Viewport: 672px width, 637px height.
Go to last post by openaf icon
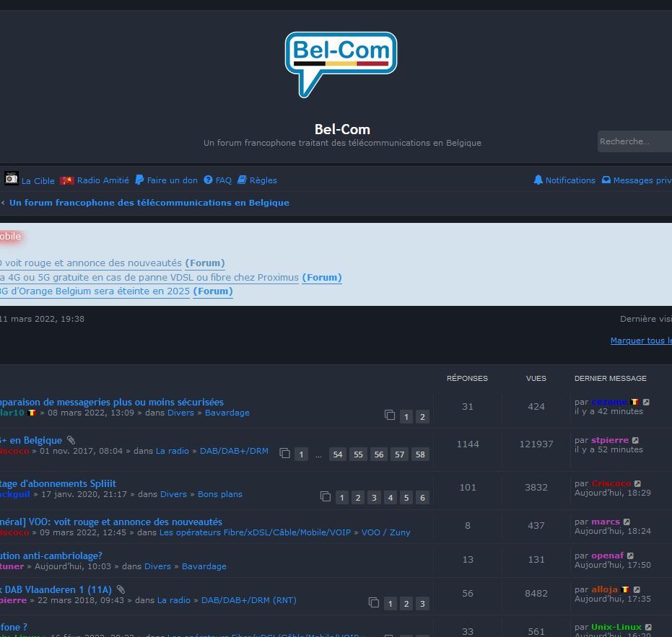click(630, 555)
